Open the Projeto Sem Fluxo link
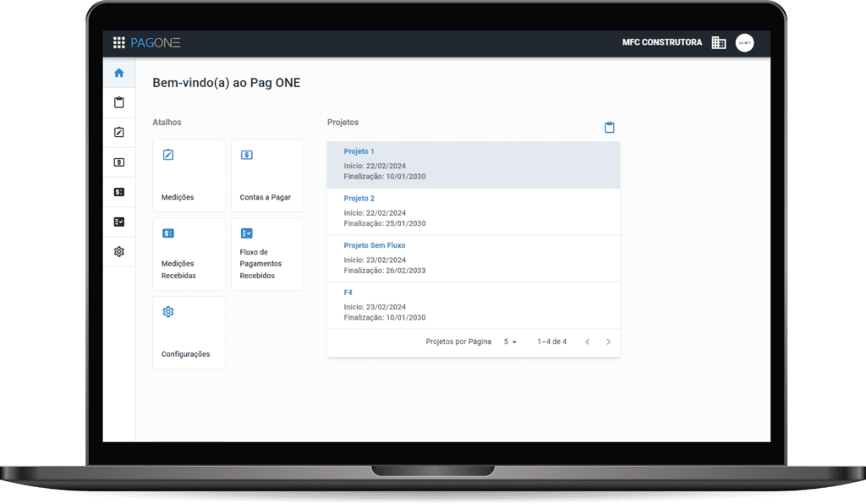Image resolution: width=866 pixels, height=504 pixels. pos(375,245)
